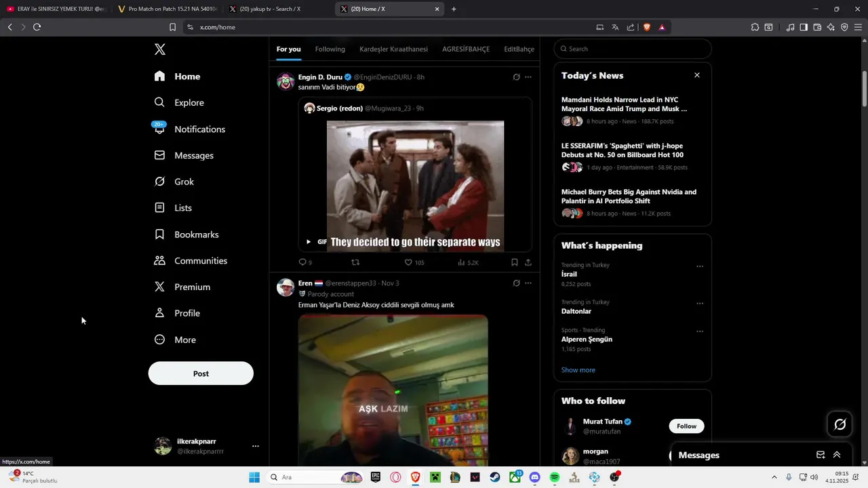Open Bookmarks in the sidebar
868x488 pixels.
coord(186,235)
